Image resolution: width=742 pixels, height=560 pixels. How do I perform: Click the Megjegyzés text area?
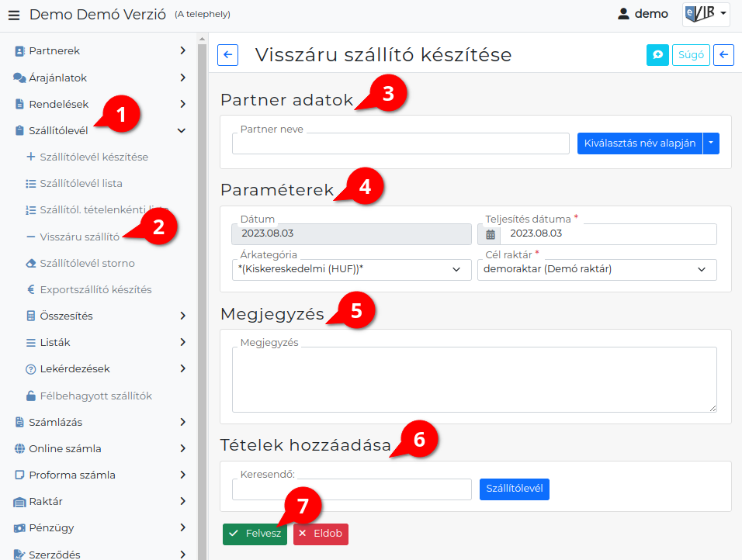click(x=473, y=379)
